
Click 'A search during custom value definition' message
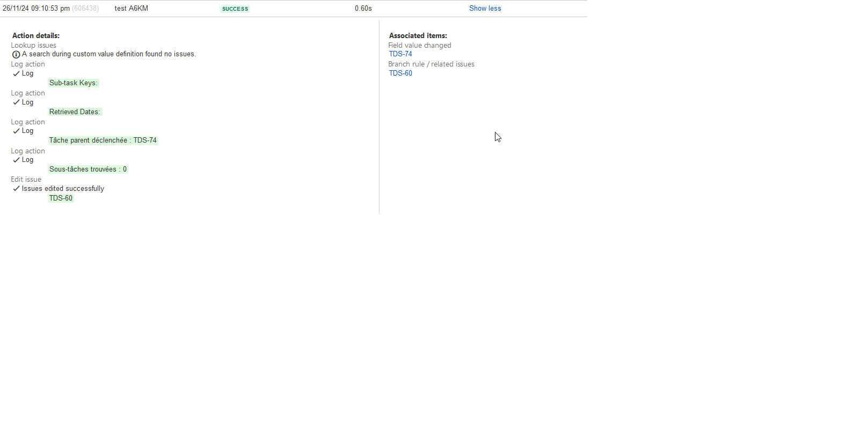(x=109, y=54)
